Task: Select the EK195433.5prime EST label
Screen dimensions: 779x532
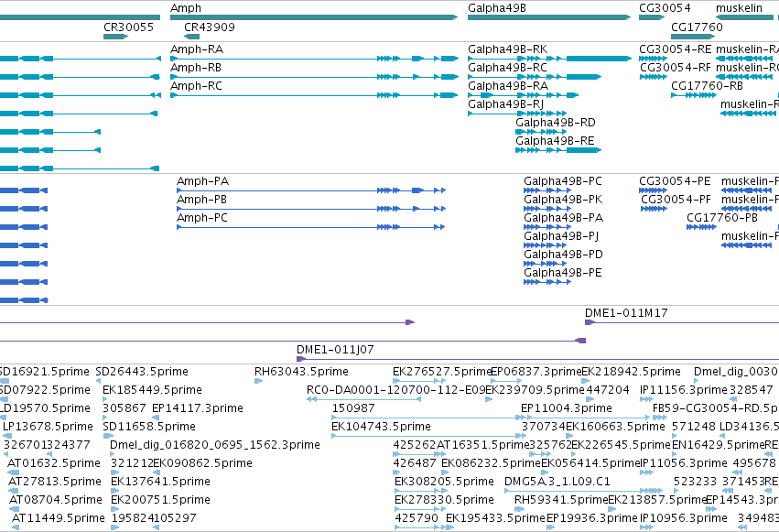Action: click(x=495, y=519)
